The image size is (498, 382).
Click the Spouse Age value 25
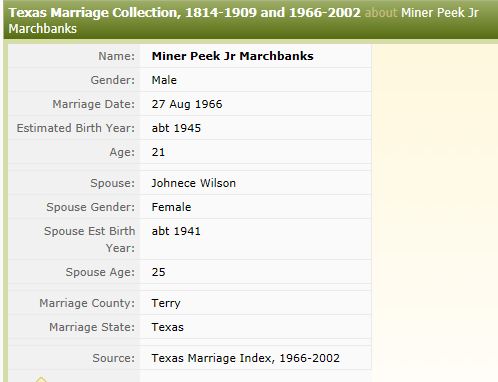[158, 272]
